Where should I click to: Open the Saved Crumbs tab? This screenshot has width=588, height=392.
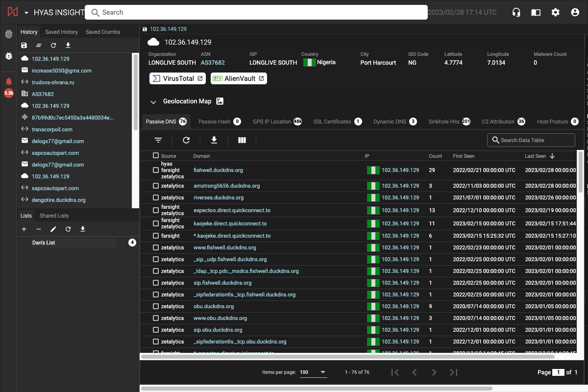[x=102, y=31]
